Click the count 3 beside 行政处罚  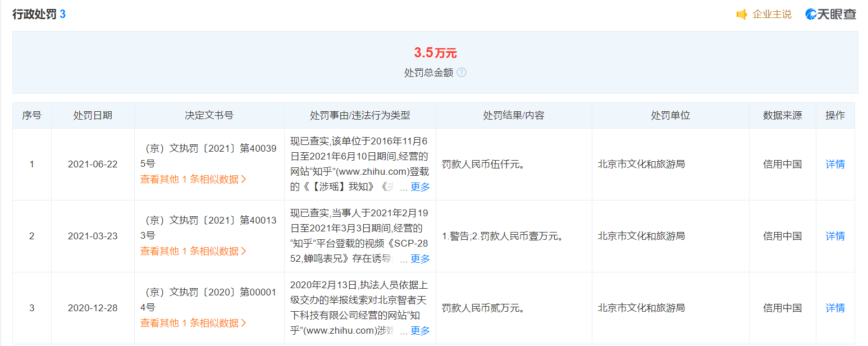(63, 14)
